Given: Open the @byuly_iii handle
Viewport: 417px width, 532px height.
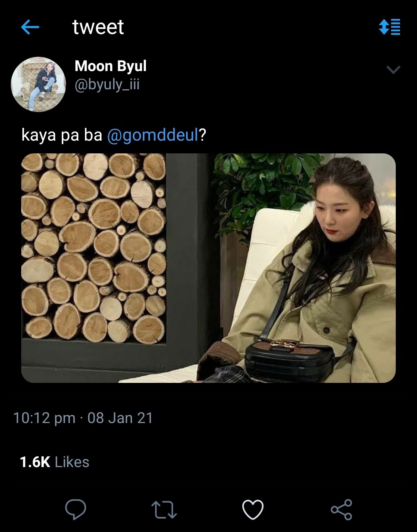Looking at the screenshot, I should coord(107,85).
